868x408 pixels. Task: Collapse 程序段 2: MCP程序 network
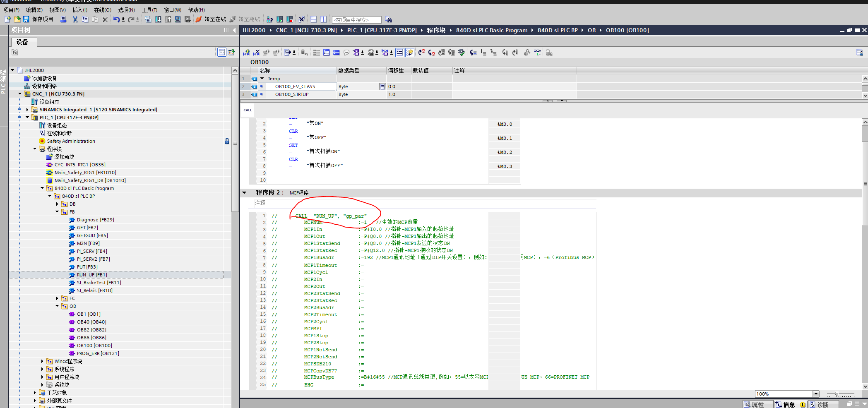(x=245, y=192)
